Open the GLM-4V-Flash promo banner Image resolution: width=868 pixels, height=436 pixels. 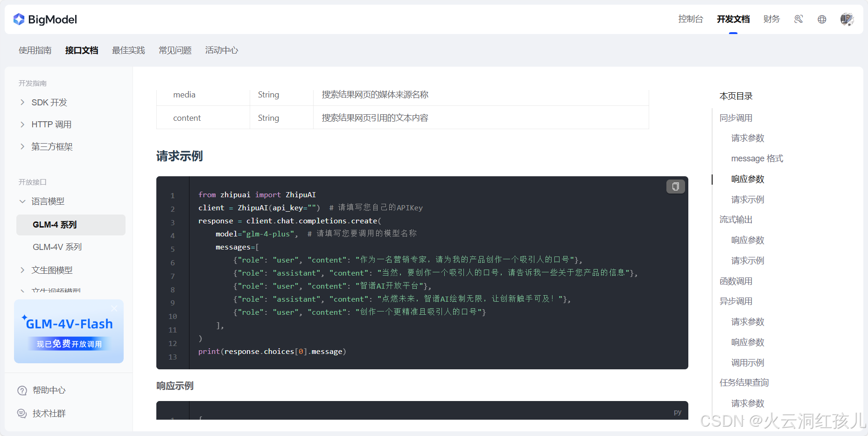[69, 331]
